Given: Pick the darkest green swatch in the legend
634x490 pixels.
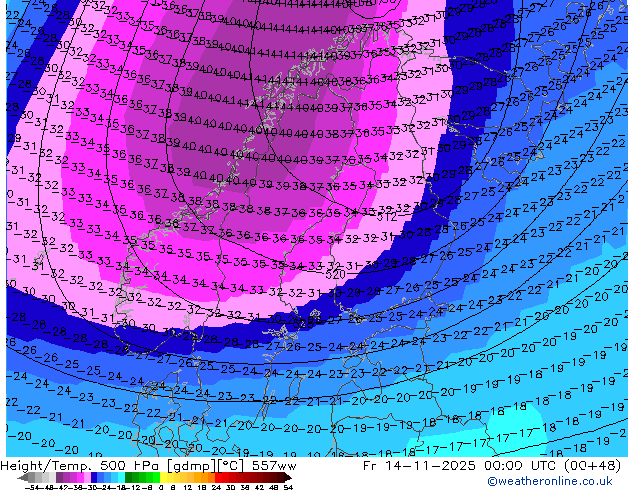Looking at the screenshot, I should click(129, 478).
